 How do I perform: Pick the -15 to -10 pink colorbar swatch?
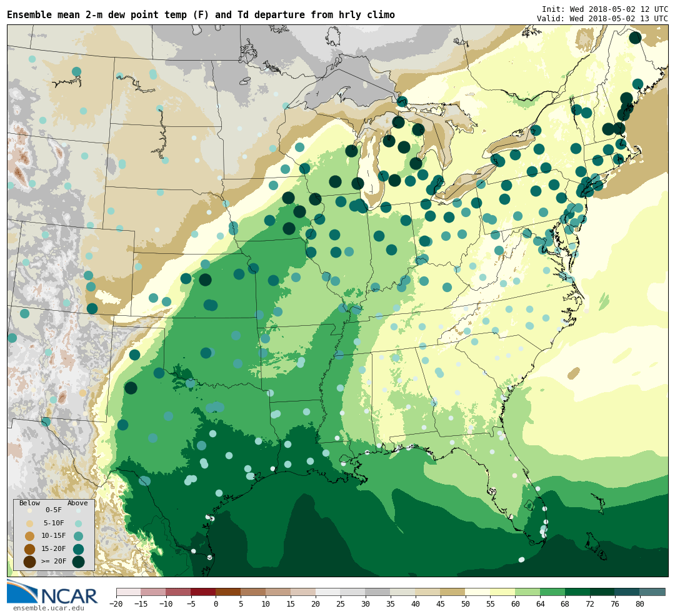(154, 592)
